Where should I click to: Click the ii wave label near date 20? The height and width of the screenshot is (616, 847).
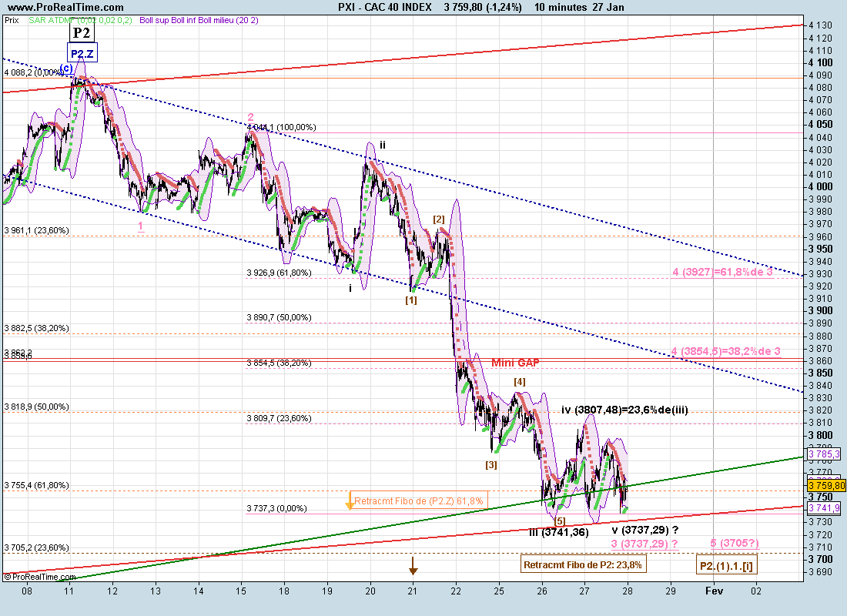[x=383, y=145]
